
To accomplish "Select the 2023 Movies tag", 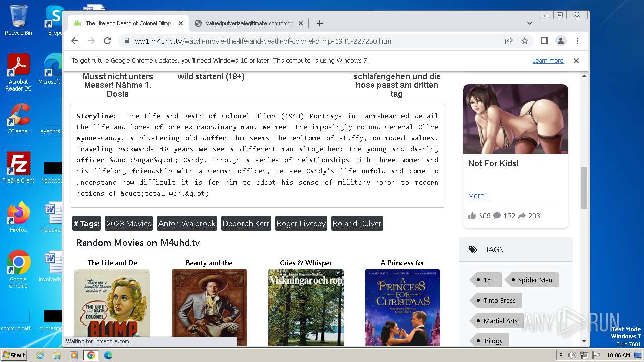I will 129,223.
